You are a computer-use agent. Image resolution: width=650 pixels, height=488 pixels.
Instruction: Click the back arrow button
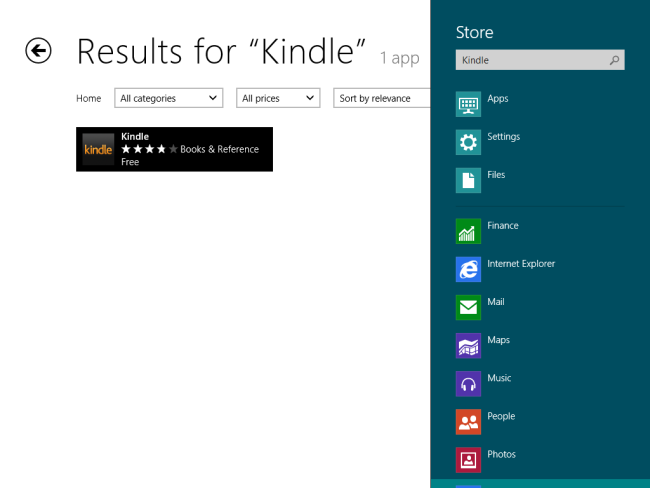38,51
